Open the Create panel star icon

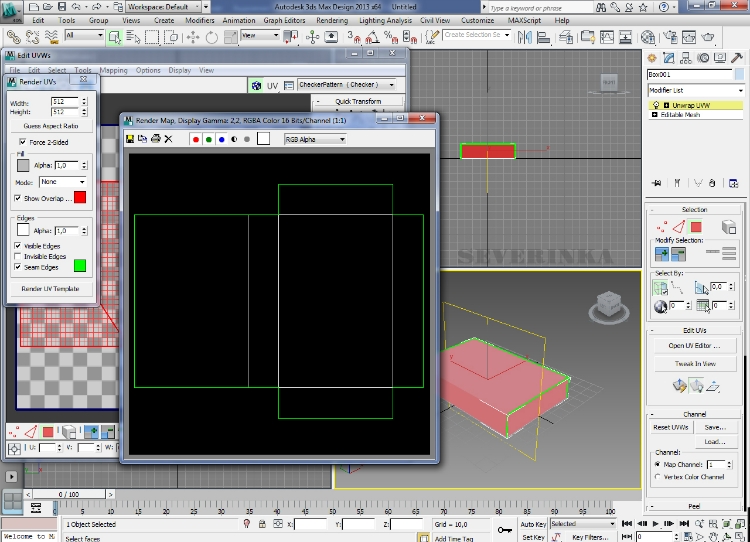click(x=651, y=58)
